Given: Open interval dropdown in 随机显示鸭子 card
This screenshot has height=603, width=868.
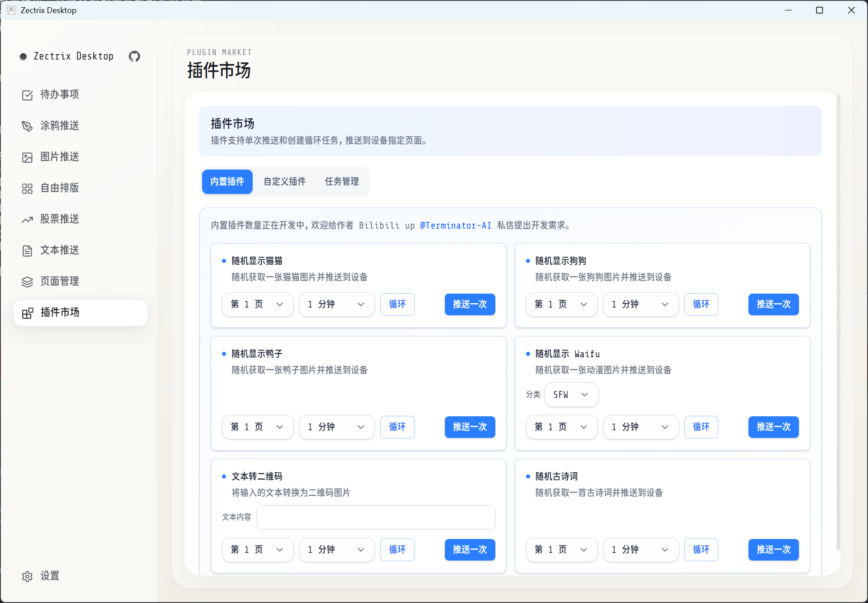Looking at the screenshot, I should 337,427.
